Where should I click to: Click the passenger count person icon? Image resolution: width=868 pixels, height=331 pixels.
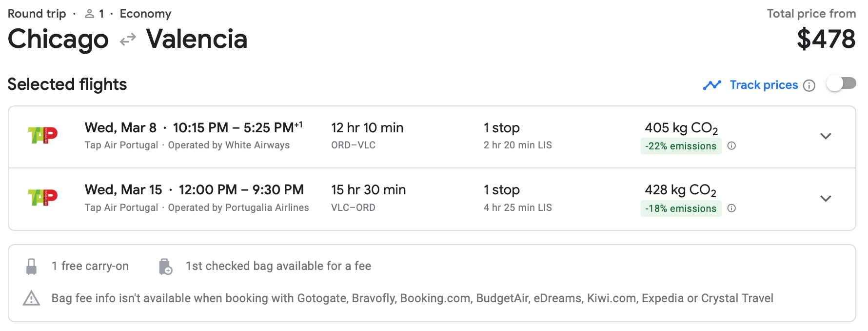(89, 14)
